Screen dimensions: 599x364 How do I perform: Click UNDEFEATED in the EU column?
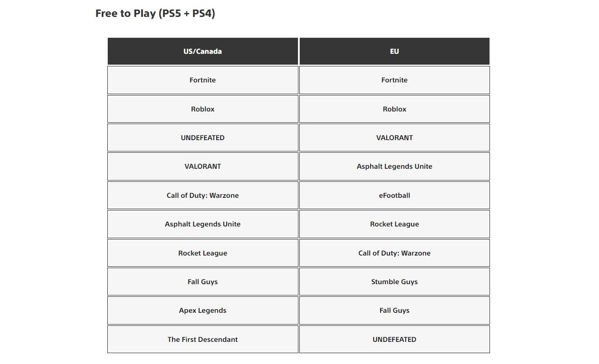click(394, 339)
